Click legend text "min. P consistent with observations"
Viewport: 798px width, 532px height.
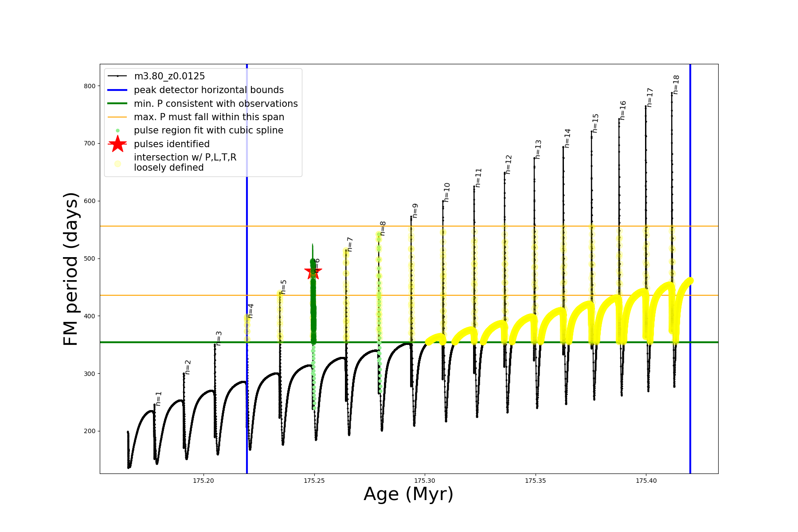216,104
